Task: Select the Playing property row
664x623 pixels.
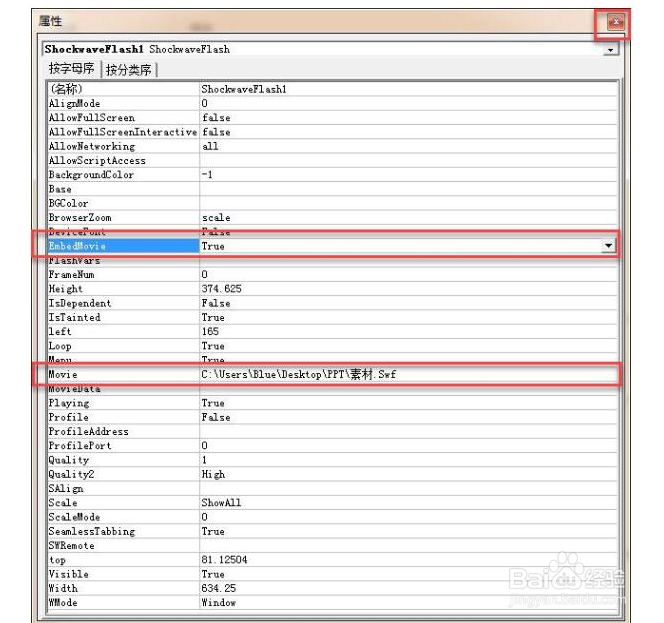Action: 332,403
